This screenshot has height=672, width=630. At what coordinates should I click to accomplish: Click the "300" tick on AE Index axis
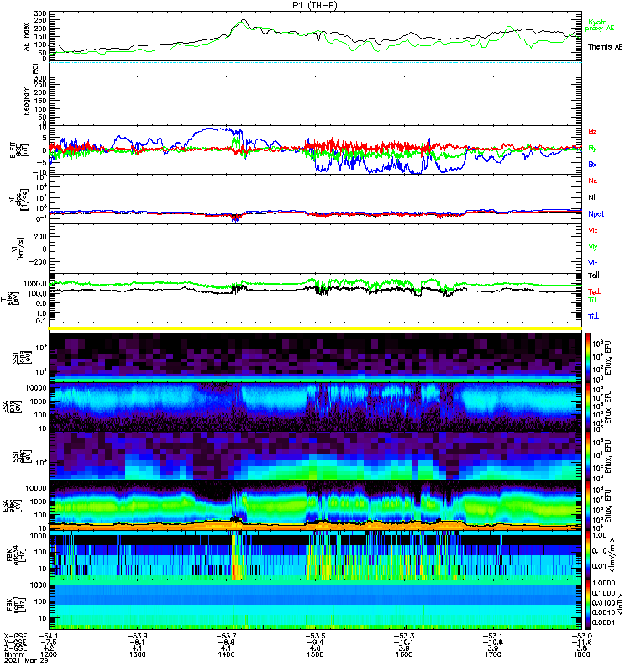[x=40, y=13]
